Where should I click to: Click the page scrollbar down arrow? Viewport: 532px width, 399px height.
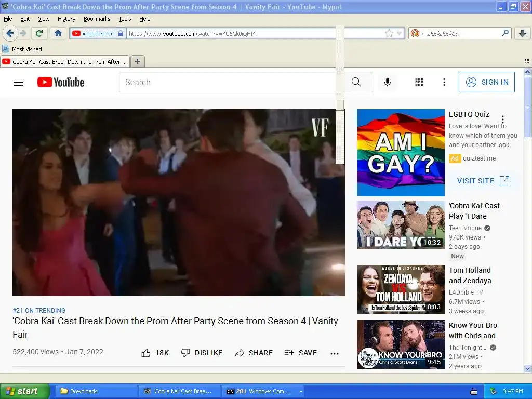527,368
